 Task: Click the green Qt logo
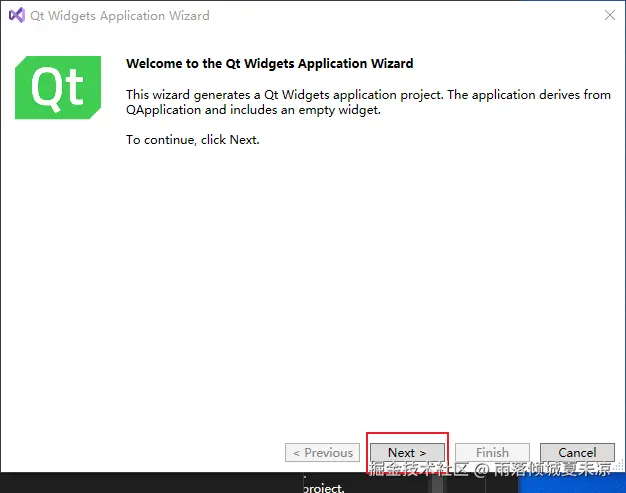[58, 87]
